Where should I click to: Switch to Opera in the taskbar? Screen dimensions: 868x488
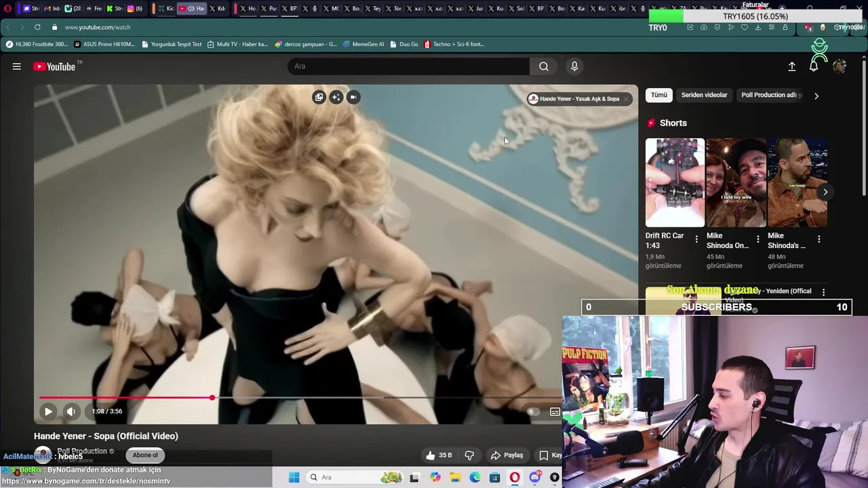tap(515, 477)
